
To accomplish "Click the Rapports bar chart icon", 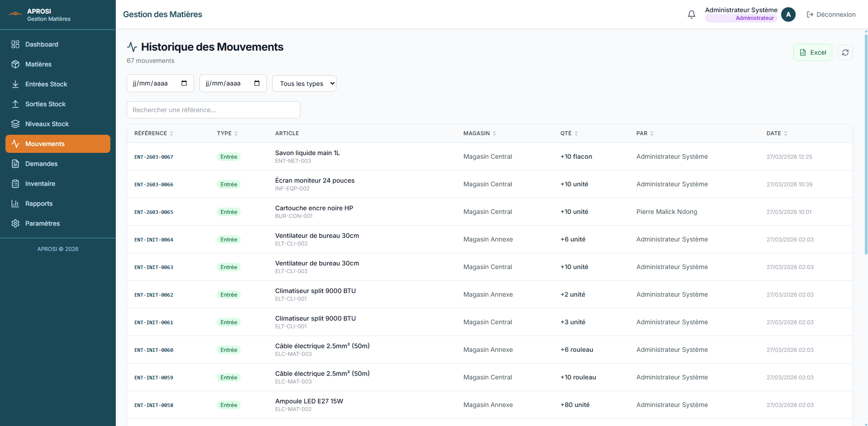I will [x=15, y=204].
